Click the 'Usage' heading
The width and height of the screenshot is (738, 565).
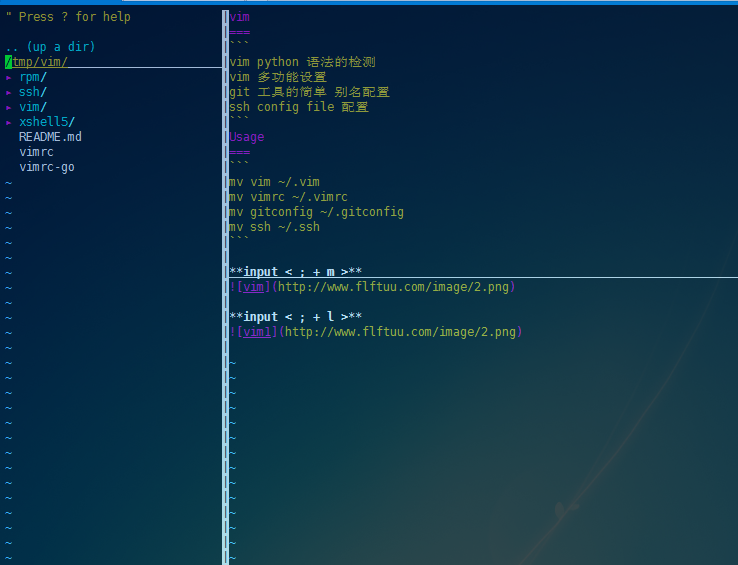click(247, 137)
